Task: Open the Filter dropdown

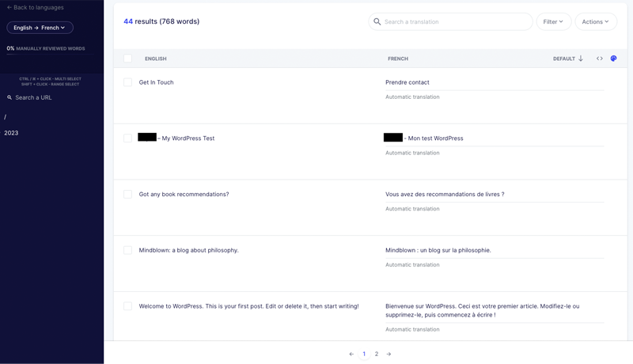Action: pos(553,21)
